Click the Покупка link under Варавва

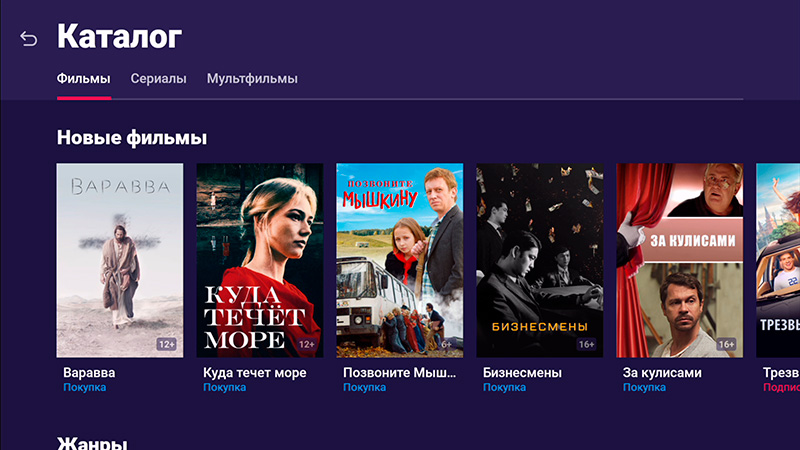coord(85,387)
